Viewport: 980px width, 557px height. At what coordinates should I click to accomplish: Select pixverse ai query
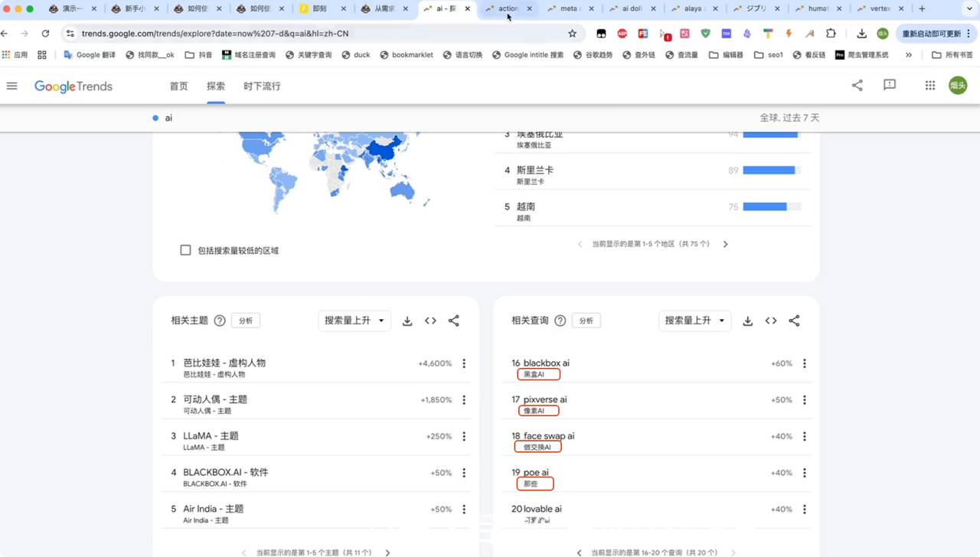545,399
